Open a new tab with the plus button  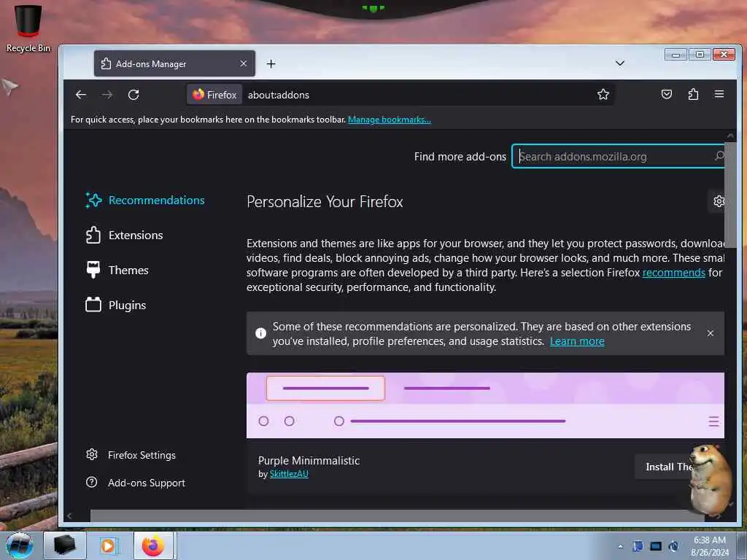(271, 64)
